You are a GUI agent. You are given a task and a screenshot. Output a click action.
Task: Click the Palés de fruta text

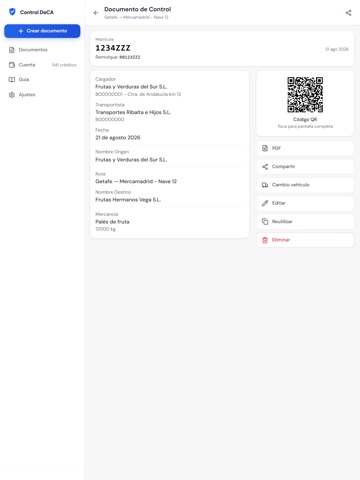pyautogui.click(x=112, y=222)
